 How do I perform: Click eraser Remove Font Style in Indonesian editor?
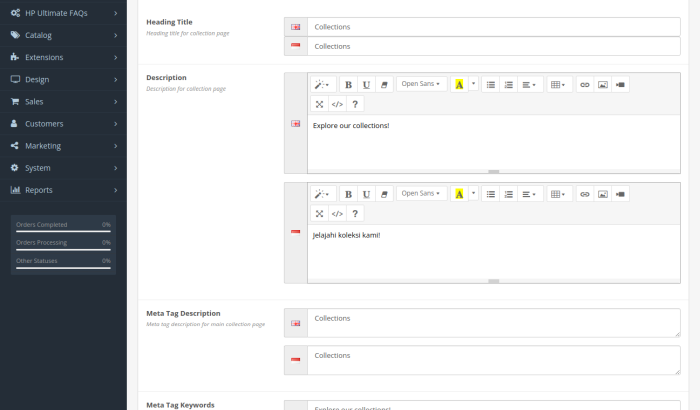[384, 194]
